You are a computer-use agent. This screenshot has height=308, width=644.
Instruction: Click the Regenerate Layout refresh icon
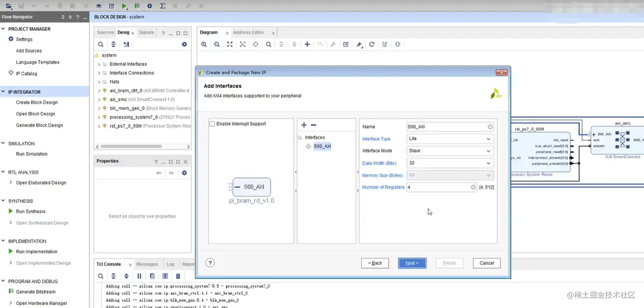(372, 44)
